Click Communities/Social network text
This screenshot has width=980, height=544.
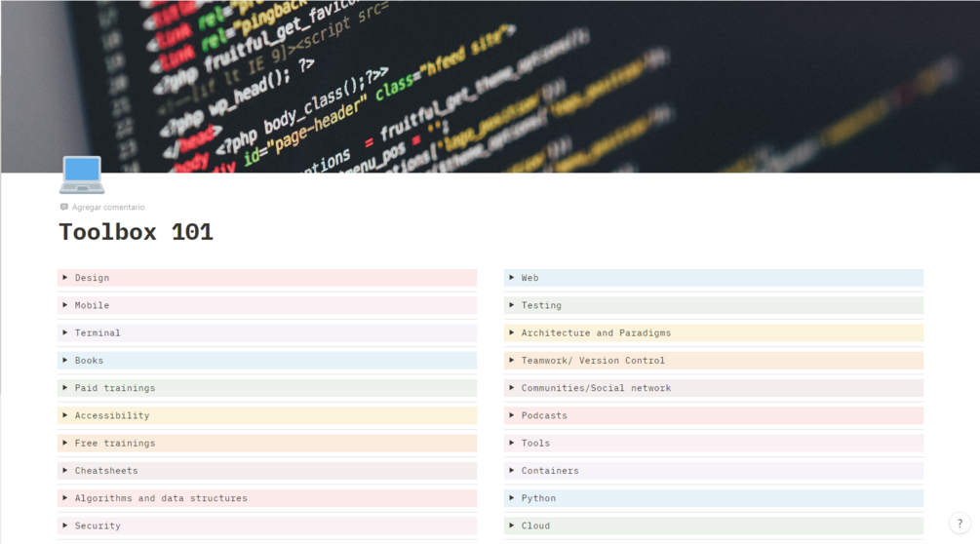[596, 388]
